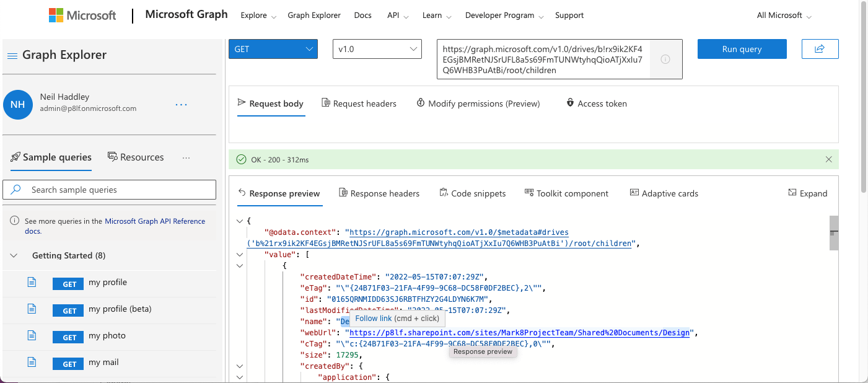
Task: Open the Neil Haddley profile options ellipsis
Action: click(x=181, y=105)
